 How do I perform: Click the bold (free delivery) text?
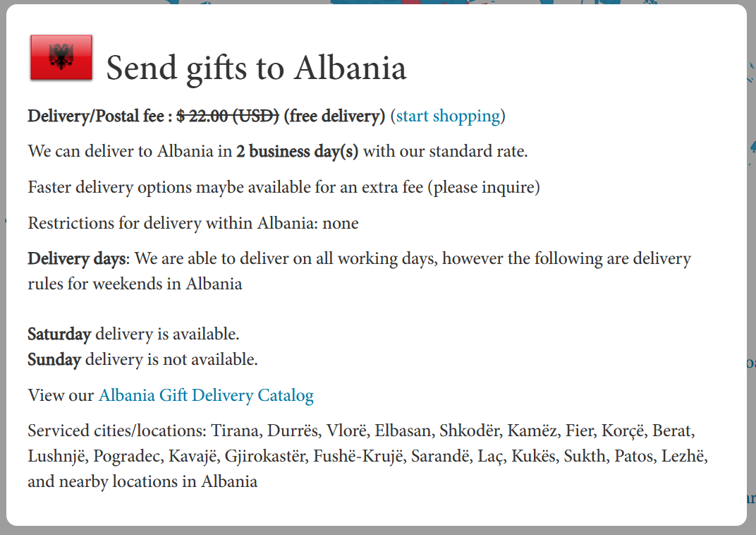(334, 116)
